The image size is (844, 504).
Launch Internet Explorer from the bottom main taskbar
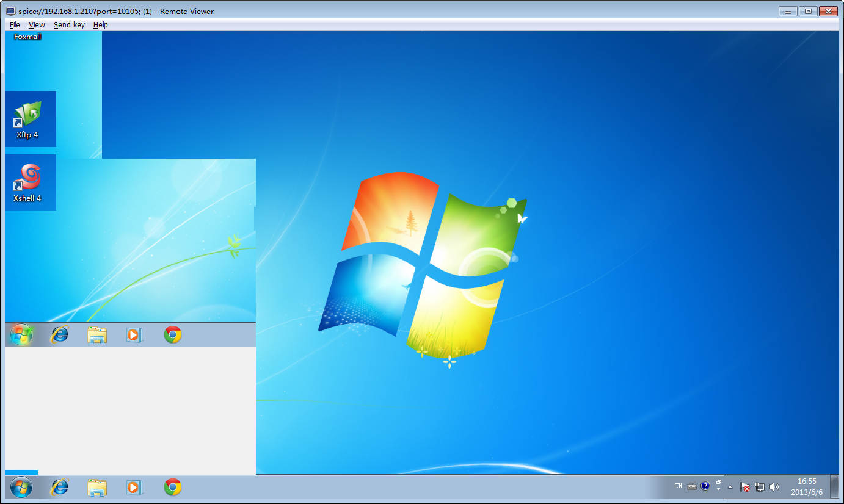59,487
